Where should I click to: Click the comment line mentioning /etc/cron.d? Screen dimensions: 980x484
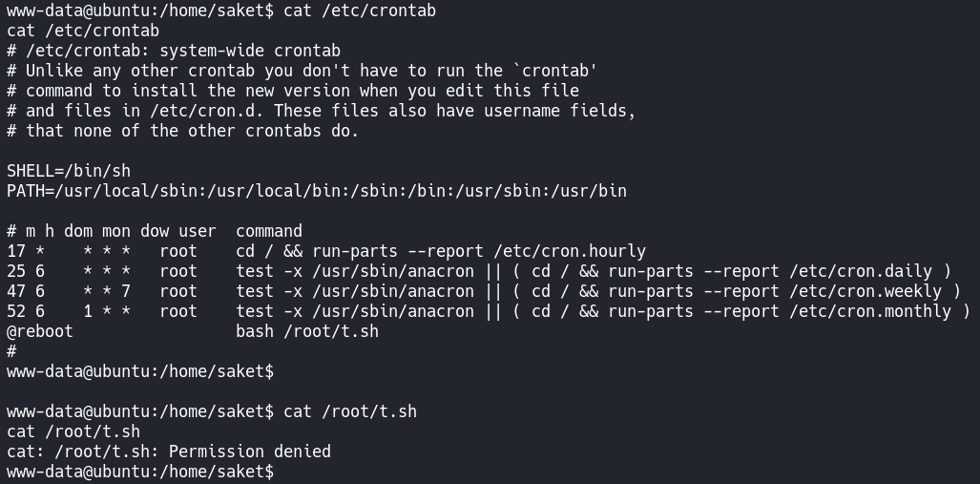(321, 111)
